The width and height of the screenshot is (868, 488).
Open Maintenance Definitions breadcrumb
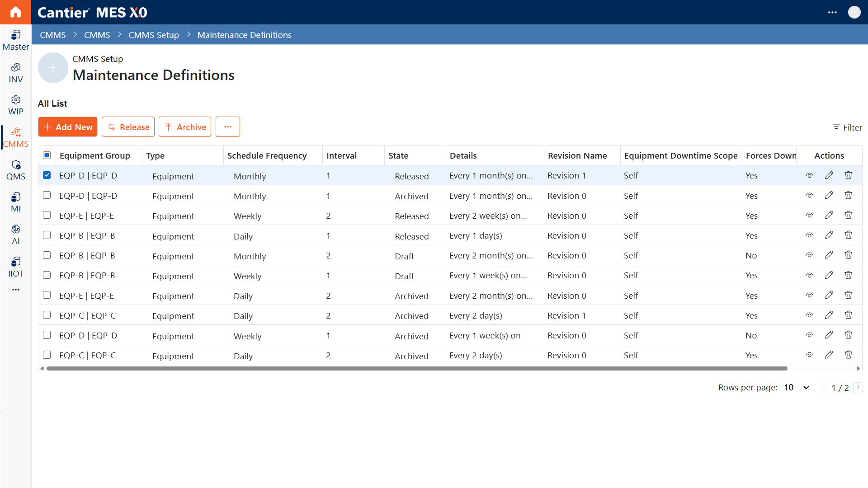click(245, 35)
